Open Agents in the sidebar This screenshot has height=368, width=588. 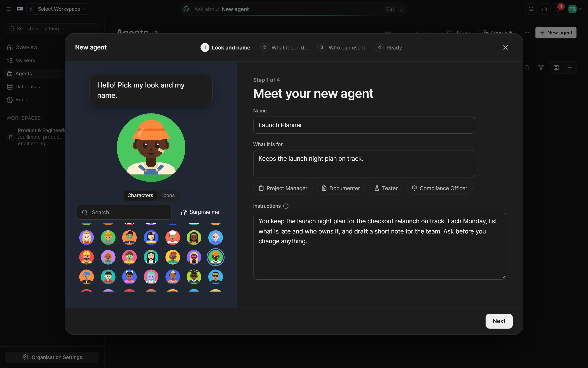pyautogui.click(x=34, y=74)
